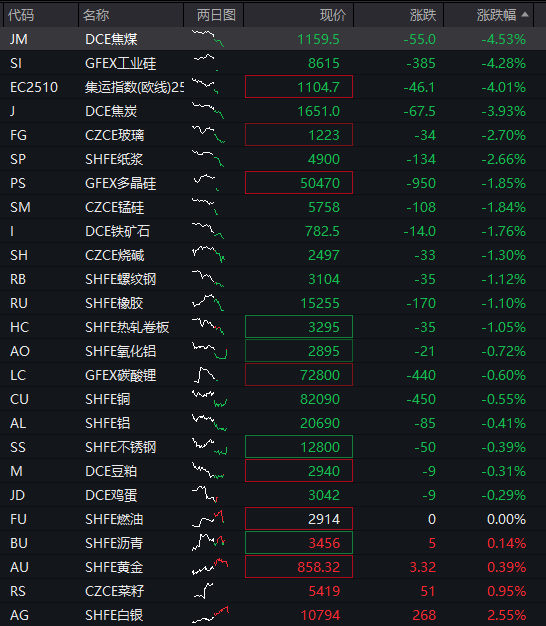
Task: Open the SHFE黄金 two-day mini chart
Action: (x=210, y=567)
